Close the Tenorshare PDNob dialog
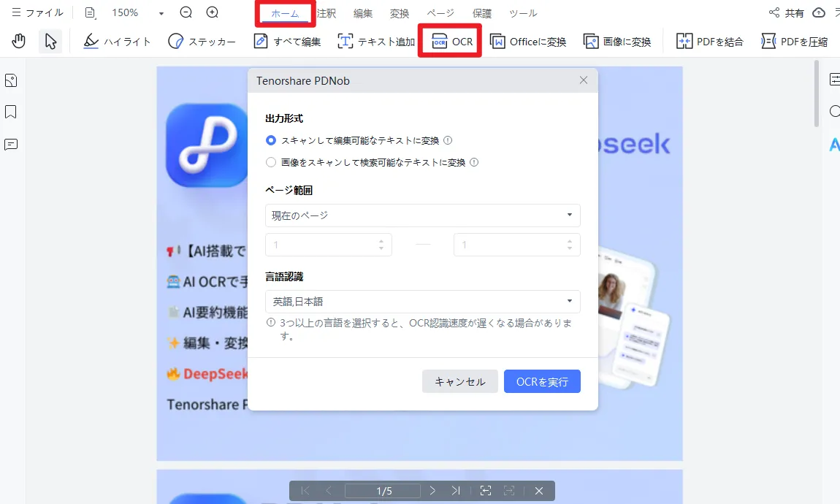 click(584, 80)
